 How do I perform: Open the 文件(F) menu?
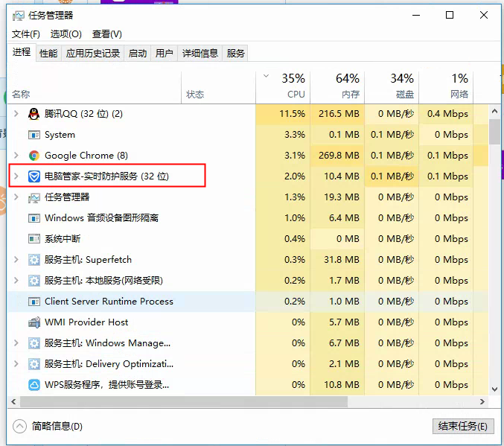tap(26, 34)
